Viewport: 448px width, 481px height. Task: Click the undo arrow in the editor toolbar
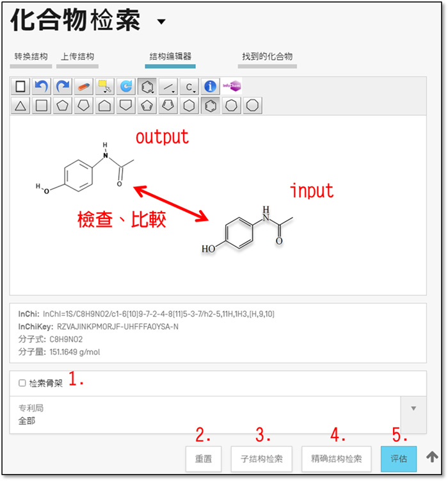42,86
